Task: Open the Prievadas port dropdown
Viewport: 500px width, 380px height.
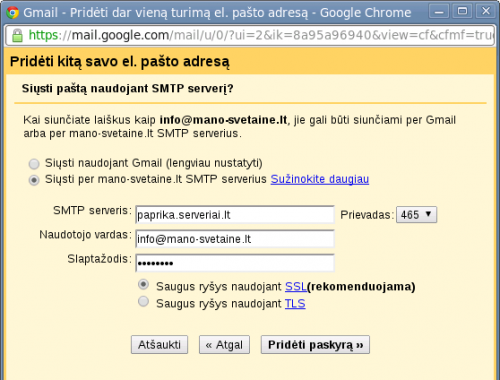Action: click(416, 215)
